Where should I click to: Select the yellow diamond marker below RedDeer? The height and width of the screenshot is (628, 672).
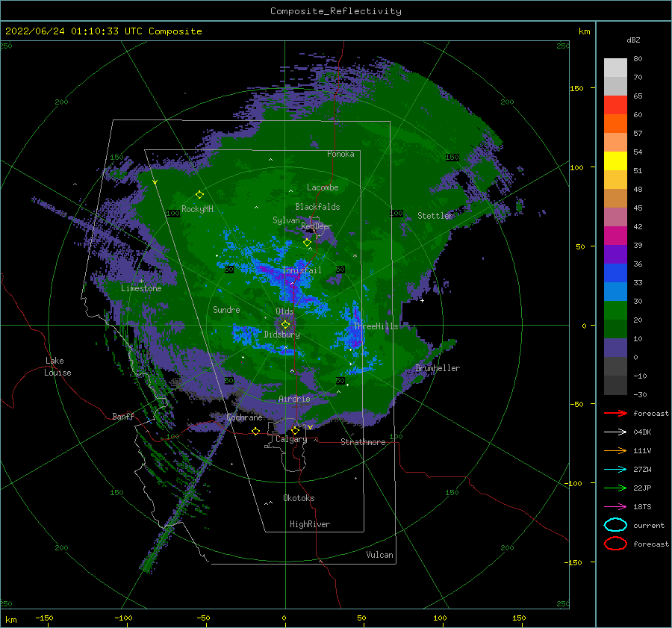coord(307,243)
